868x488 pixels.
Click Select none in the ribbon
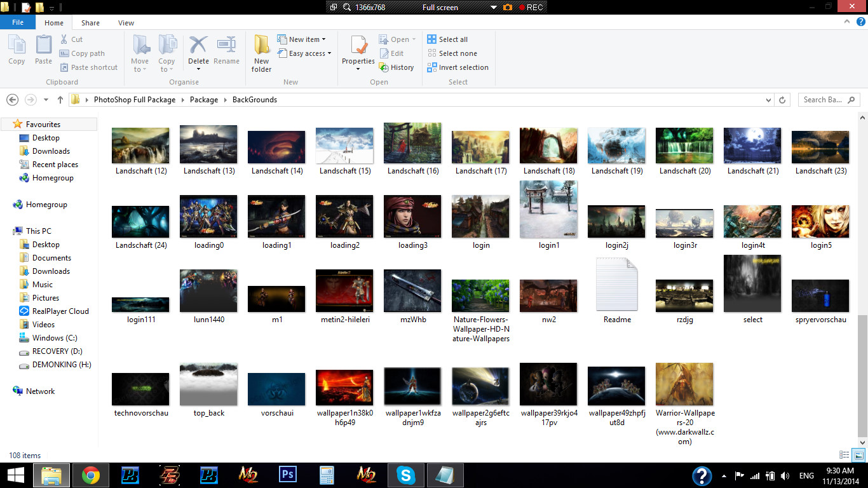pos(452,53)
